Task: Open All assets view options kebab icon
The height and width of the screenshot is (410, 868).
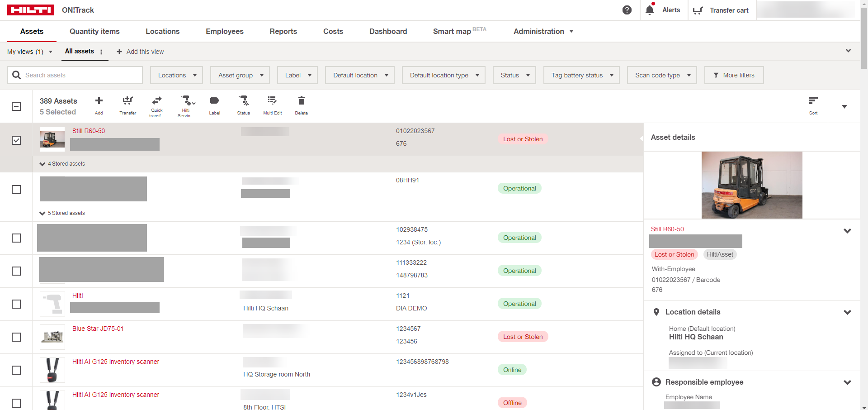Action: tap(101, 52)
